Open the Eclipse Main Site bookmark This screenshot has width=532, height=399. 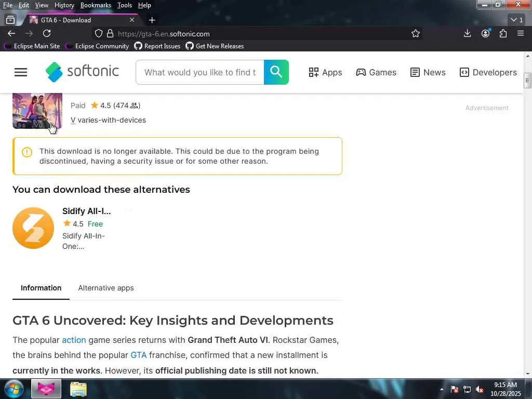pyautogui.click(x=32, y=46)
